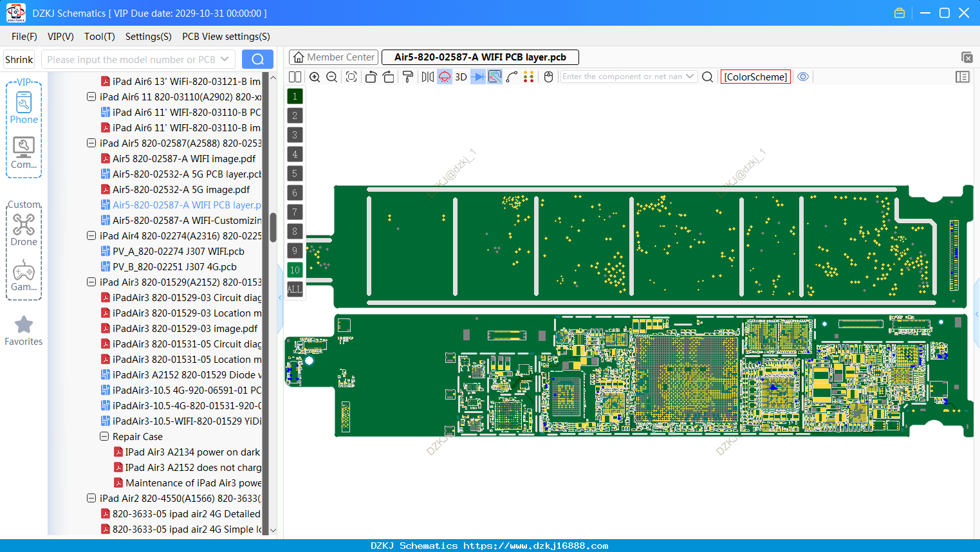980x552 pixels.
Task: Toggle the red dome probe tool
Action: point(445,77)
